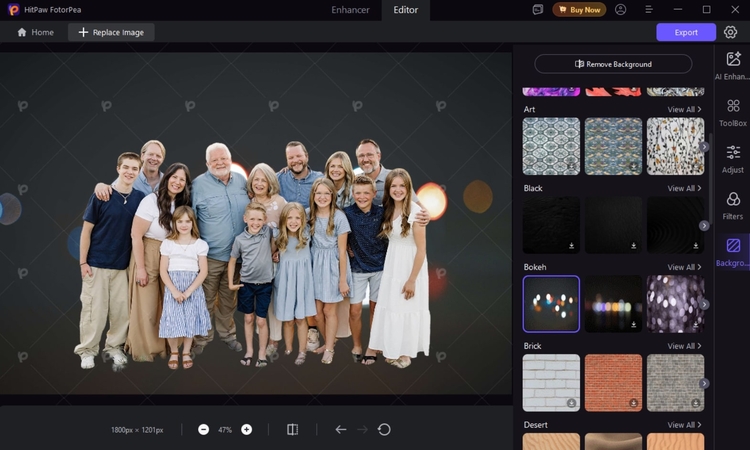Expand View All for Brick backgrounds

[x=684, y=346]
